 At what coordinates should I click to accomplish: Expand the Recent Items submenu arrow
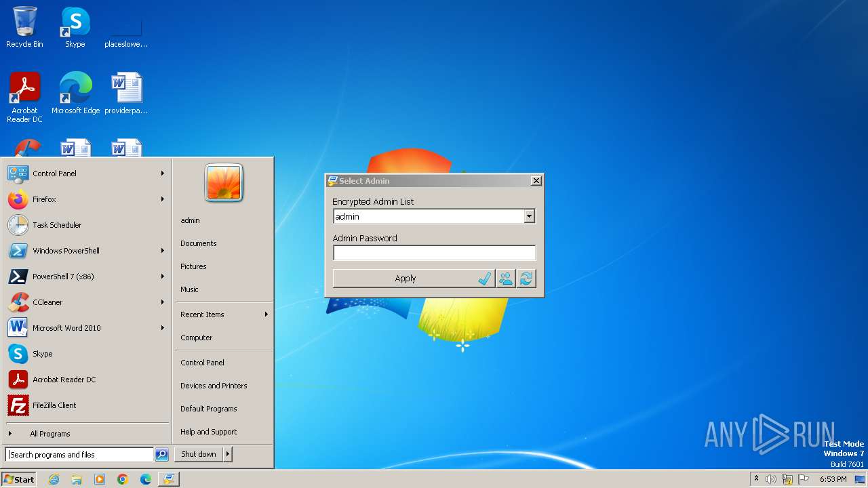267,314
